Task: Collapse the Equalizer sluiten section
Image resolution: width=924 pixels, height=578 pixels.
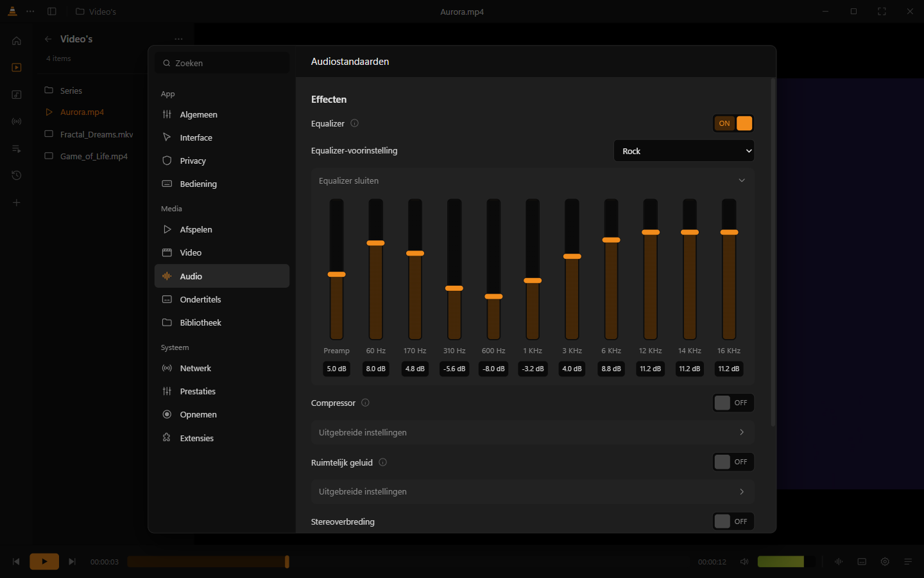Action: 533,180
